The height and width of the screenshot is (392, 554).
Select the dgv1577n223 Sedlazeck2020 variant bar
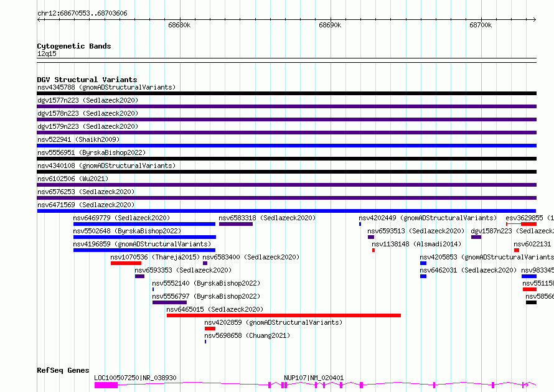(286, 106)
